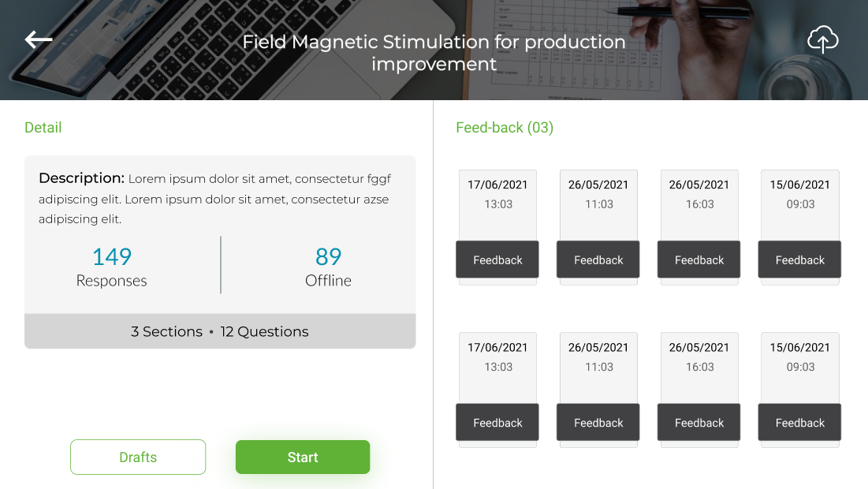Open Feedback on the lower 26/05/2021 11:03 card
This screenshot has width=868, height=489.
[x=598, y=423]
